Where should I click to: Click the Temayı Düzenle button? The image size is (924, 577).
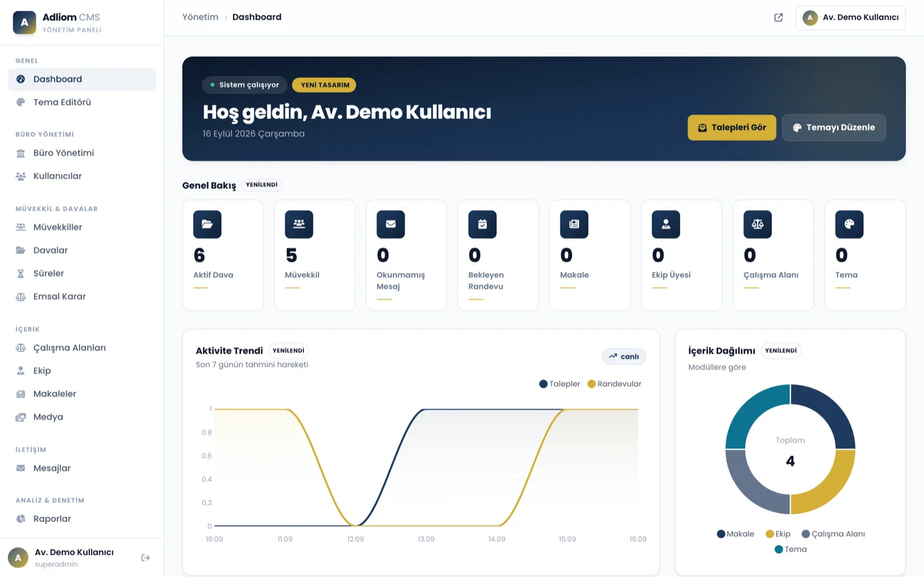pyautogui.click(x=834, y=127)
